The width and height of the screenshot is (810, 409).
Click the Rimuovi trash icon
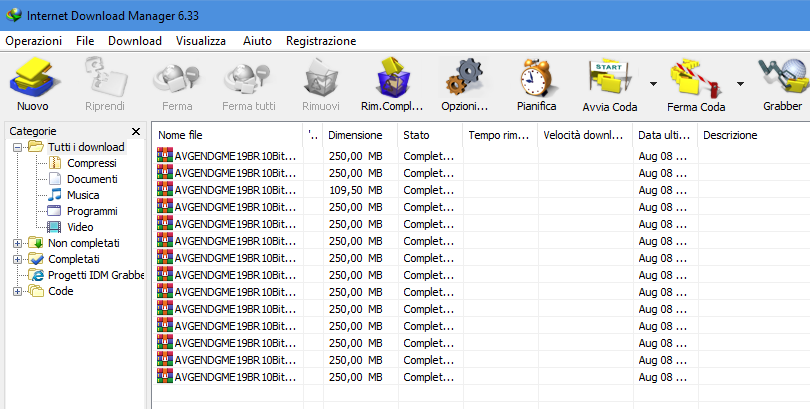(321, 78)
